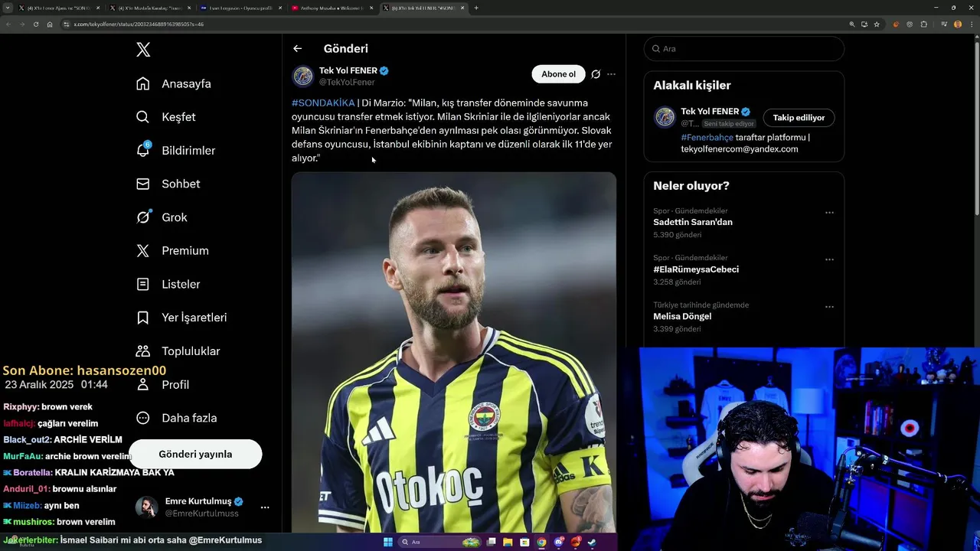Close the Evan Ferguson tab
The height and width of the screenshot is (551, 980).
pos(279,8)
